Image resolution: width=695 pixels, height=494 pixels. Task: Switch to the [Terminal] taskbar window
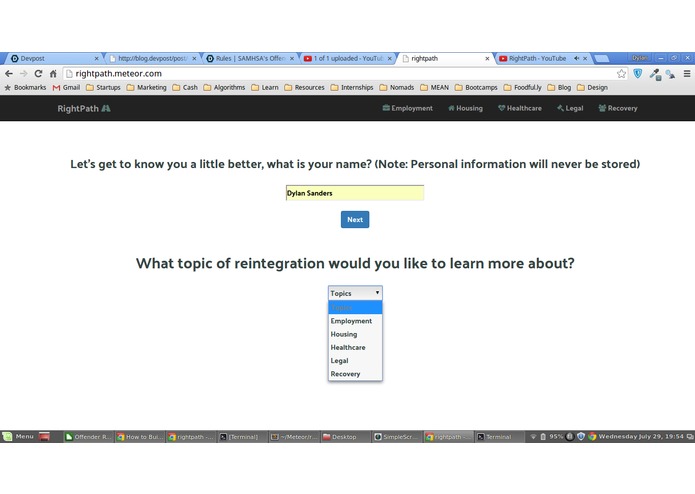coord(242,436)
